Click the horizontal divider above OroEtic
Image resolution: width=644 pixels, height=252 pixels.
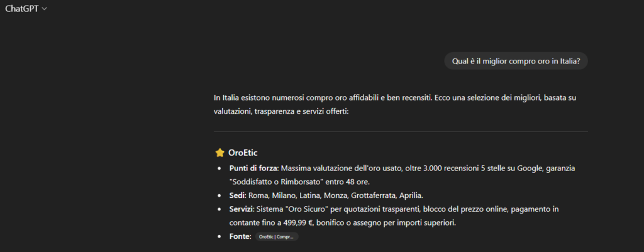coord(401,131)
